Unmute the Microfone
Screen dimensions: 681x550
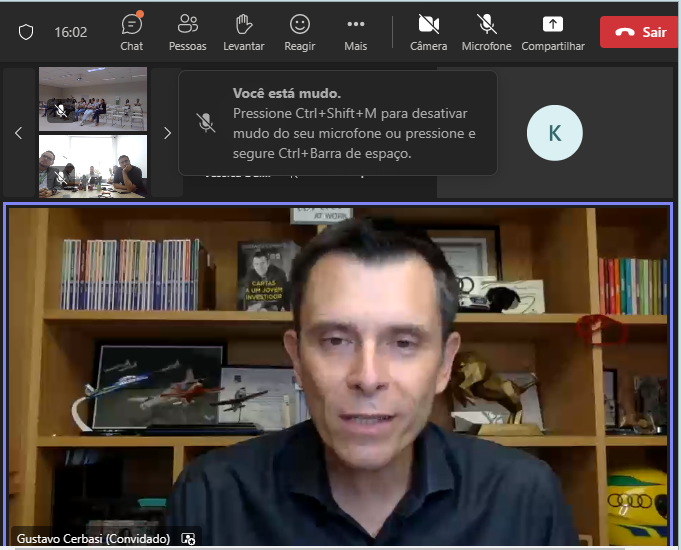tap(486, 32)
